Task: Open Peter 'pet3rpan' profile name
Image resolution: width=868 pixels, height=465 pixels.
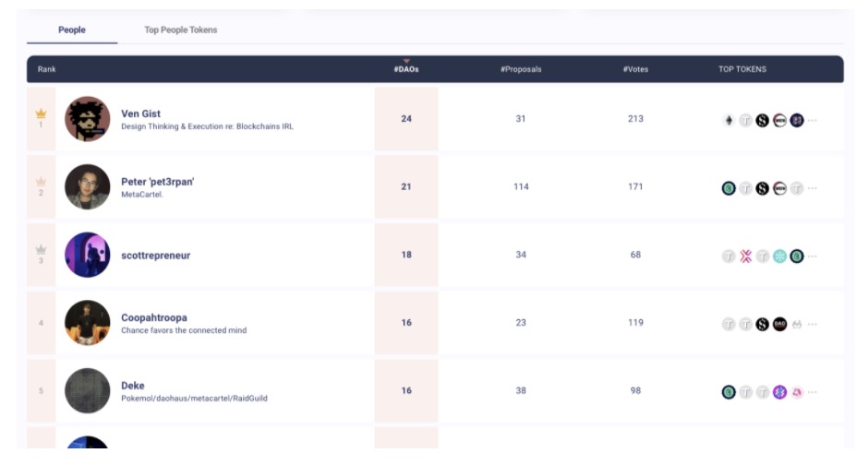Action: tap(158, 182)
